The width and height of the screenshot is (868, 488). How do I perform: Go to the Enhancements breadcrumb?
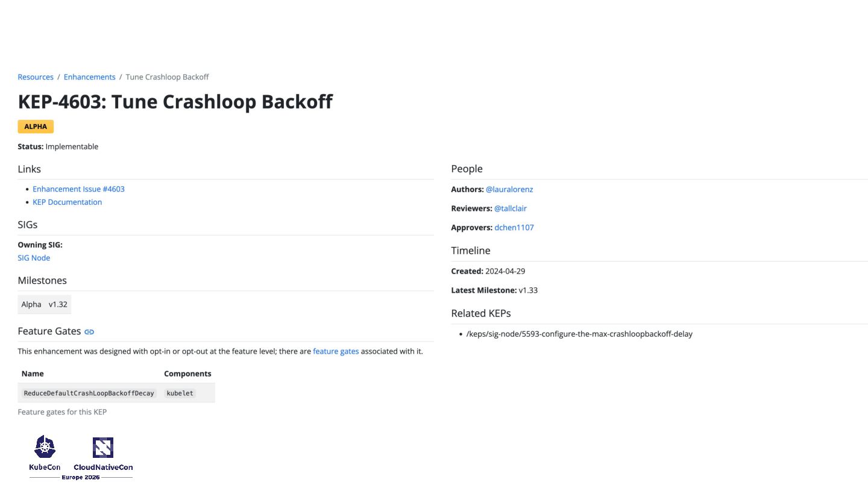89,77
